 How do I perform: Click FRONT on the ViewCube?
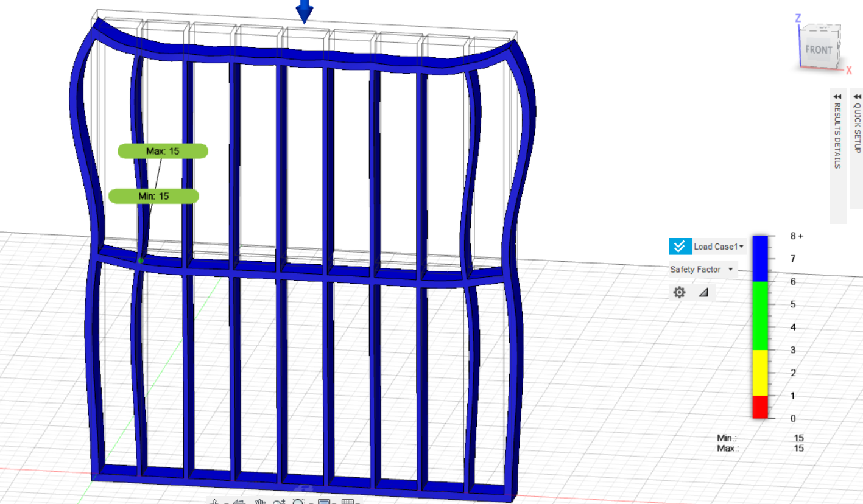[818, 50]
